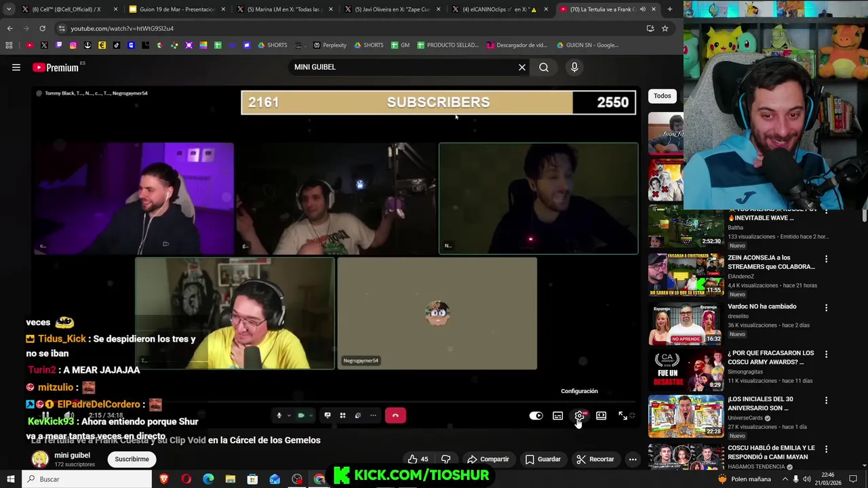Open a new browser tab

tap(670, 9)
